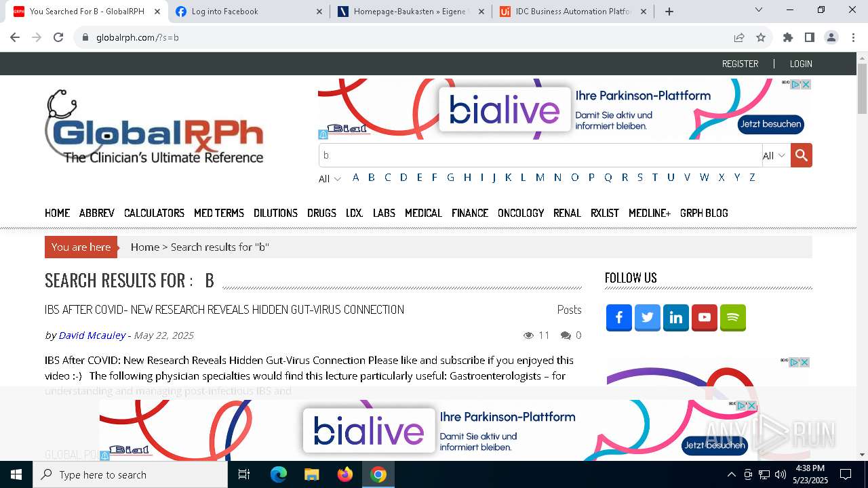Open the CALCULATORS menu item
The image size is (868, 488).
[154, 213]
